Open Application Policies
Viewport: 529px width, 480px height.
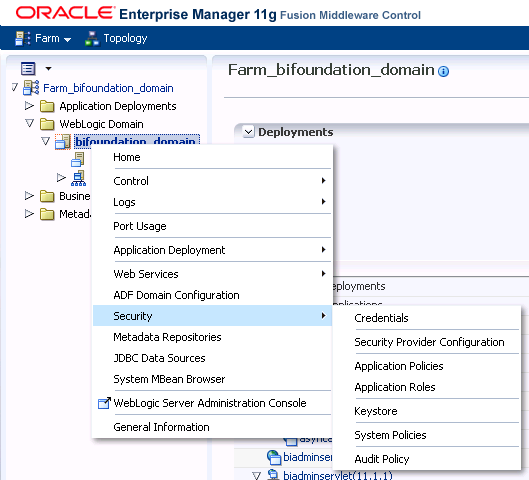[x=427, y=366]
